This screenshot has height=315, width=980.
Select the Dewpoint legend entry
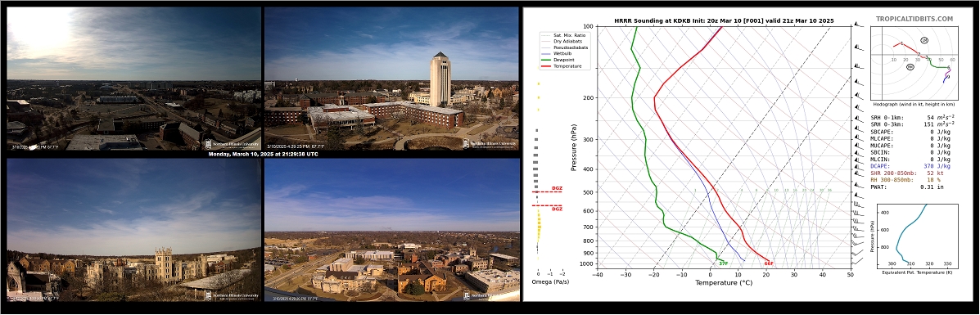[x=558, y=60]
